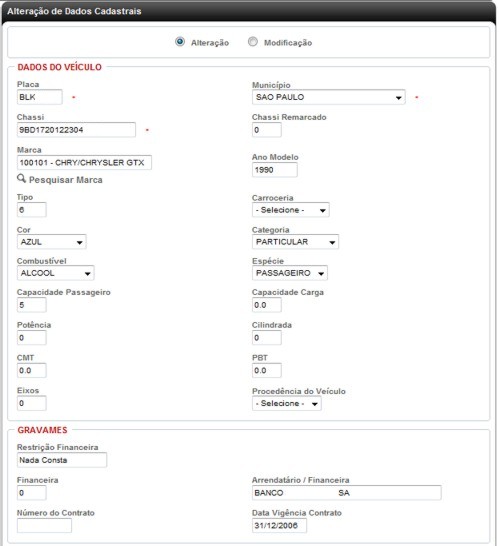Click the Data Vigência Contrato date field
499x546 pixels.
click(x=279, y=525)
